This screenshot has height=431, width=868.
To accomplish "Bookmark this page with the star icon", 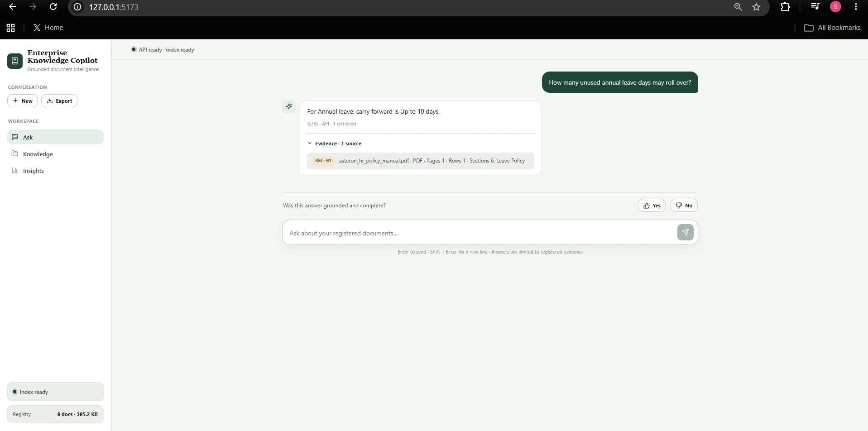I will tap(757, 7).
